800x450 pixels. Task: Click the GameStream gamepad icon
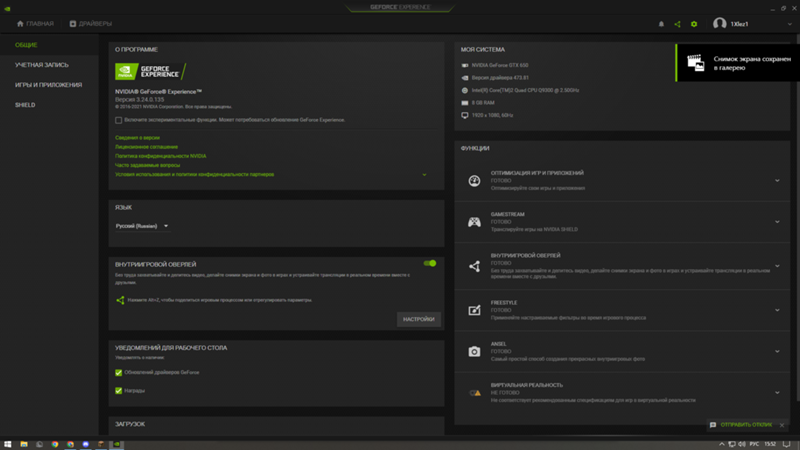474,222
